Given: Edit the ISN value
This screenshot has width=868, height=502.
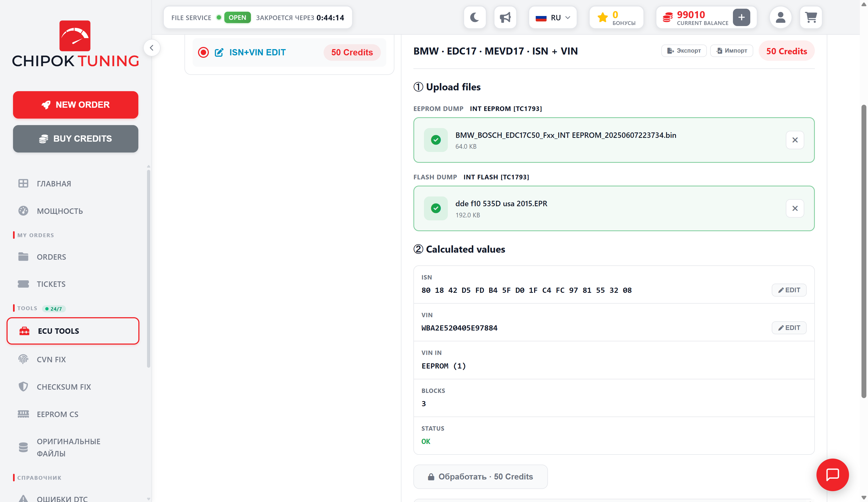Looking at the screenshot, I should tap(789, 290).
